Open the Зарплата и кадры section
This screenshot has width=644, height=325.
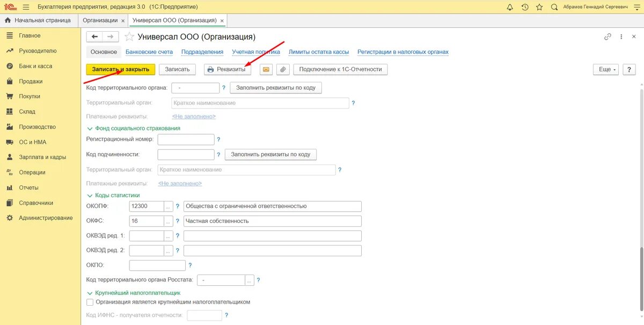click(x=42, y=157)
